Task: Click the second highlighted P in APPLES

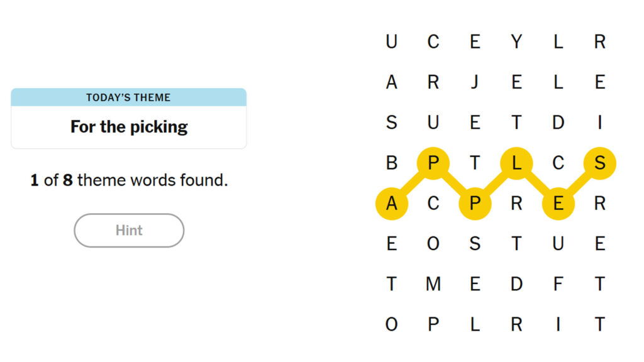Action: 475,204
